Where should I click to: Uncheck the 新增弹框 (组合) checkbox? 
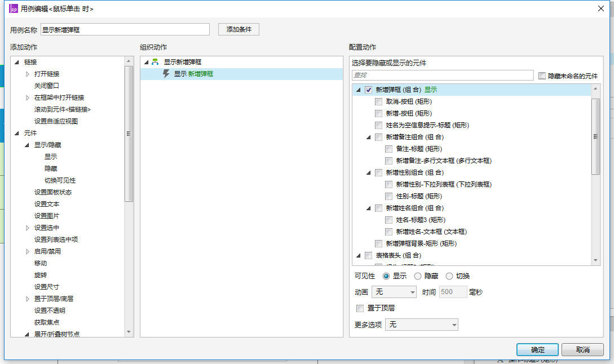369,90
